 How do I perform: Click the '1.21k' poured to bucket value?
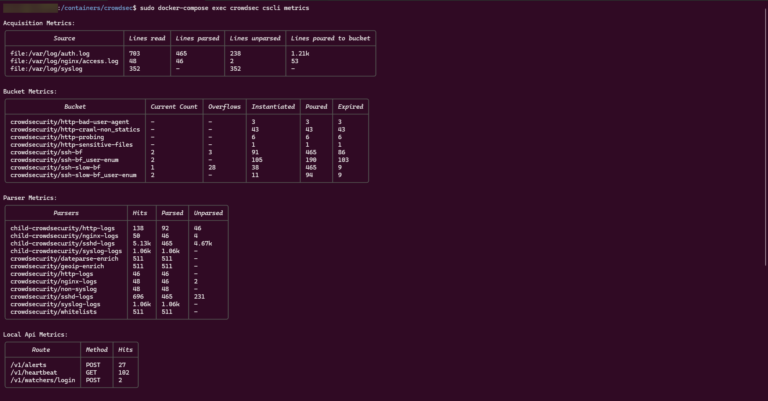(300, 53)
